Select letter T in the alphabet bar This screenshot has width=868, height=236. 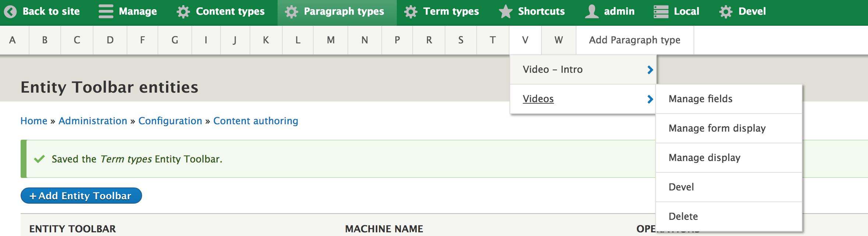point(493,40)
